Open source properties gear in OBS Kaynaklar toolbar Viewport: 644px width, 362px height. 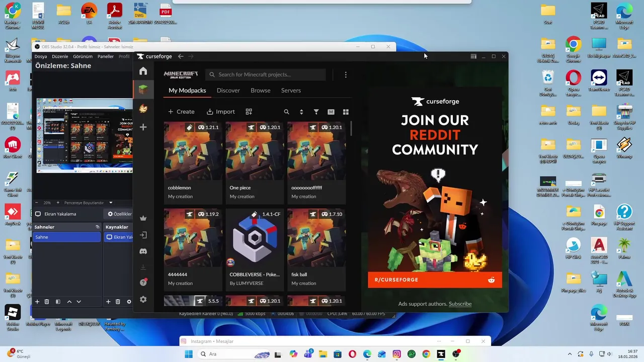[x=129, y=302]
